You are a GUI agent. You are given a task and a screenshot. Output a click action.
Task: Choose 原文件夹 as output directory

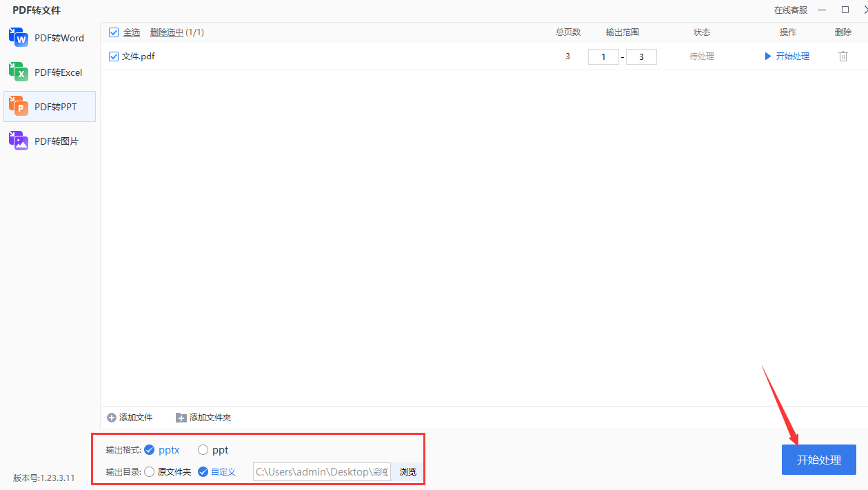(x=168, y=472)
